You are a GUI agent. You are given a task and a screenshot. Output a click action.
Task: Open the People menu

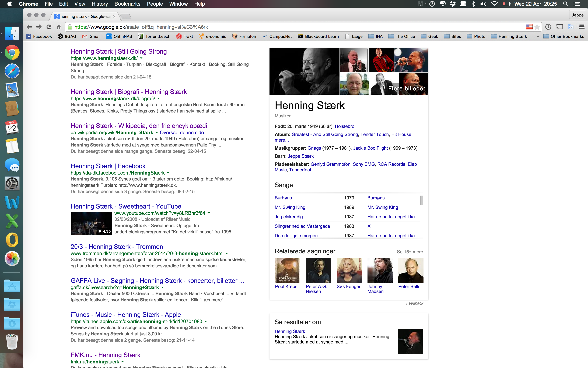pos(155,4)
